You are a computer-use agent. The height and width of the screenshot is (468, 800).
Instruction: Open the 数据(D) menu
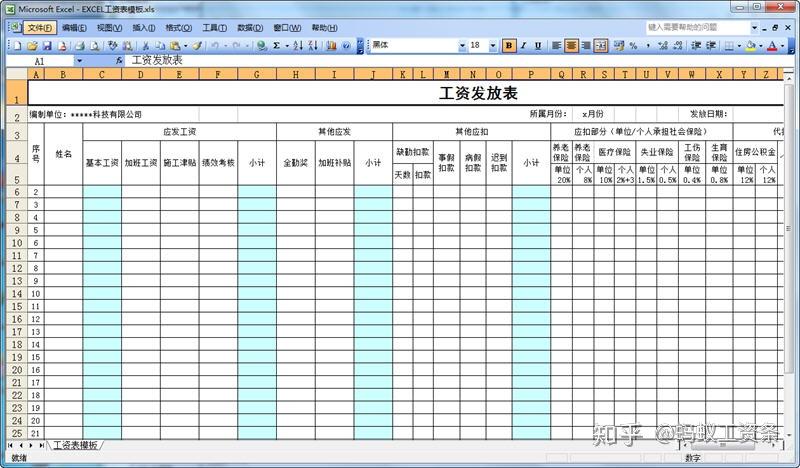[250, 28]
